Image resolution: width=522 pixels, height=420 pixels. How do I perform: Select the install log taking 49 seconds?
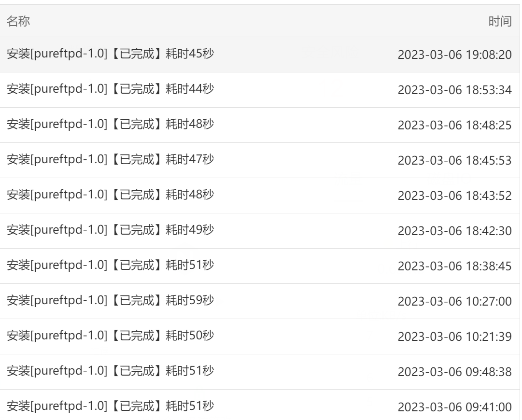point(260,231)
